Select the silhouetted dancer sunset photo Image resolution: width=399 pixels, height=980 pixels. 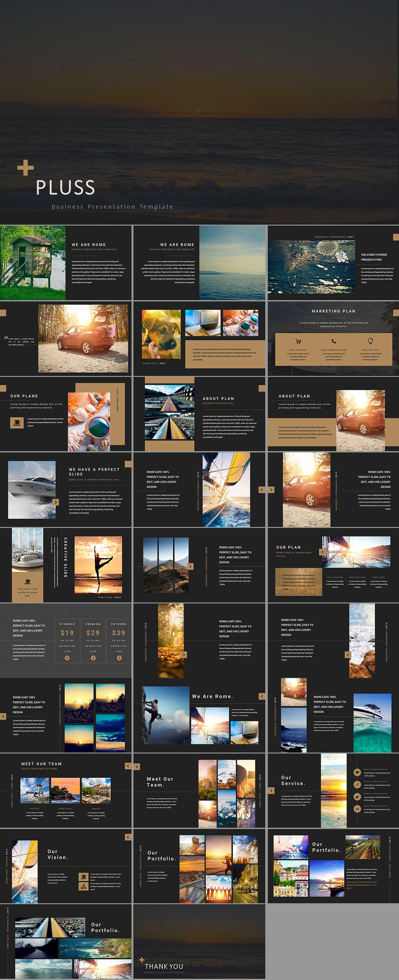pyautogui.click(x=98, y=564)
